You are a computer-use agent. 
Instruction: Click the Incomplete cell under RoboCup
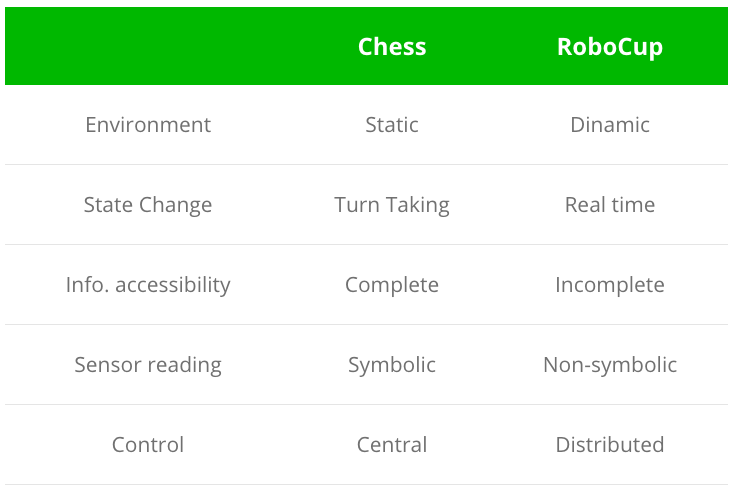click(x=610, y=285)
